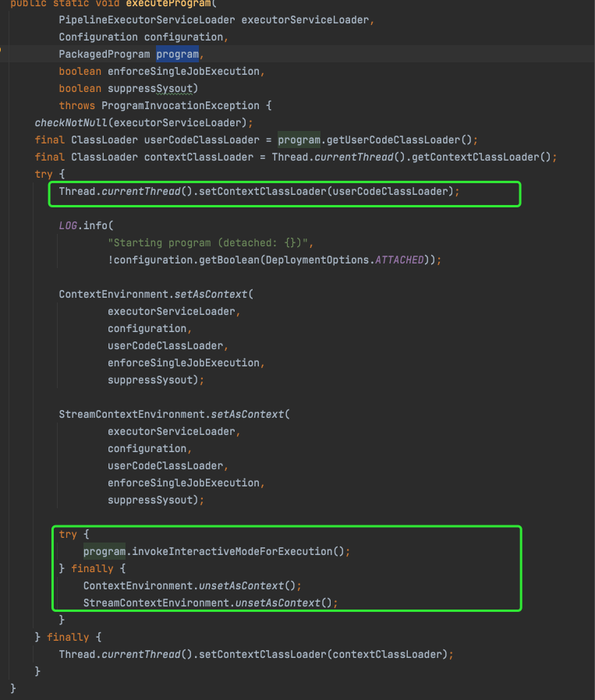
Task: Click 'enforceSingleJobExecution' parameter in signature
Action: 183,72
